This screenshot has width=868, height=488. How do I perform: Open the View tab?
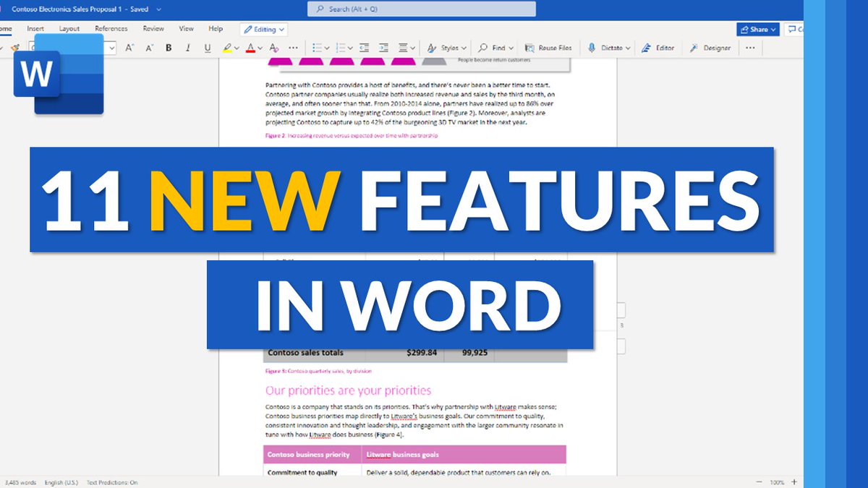[x=187, y=29]
